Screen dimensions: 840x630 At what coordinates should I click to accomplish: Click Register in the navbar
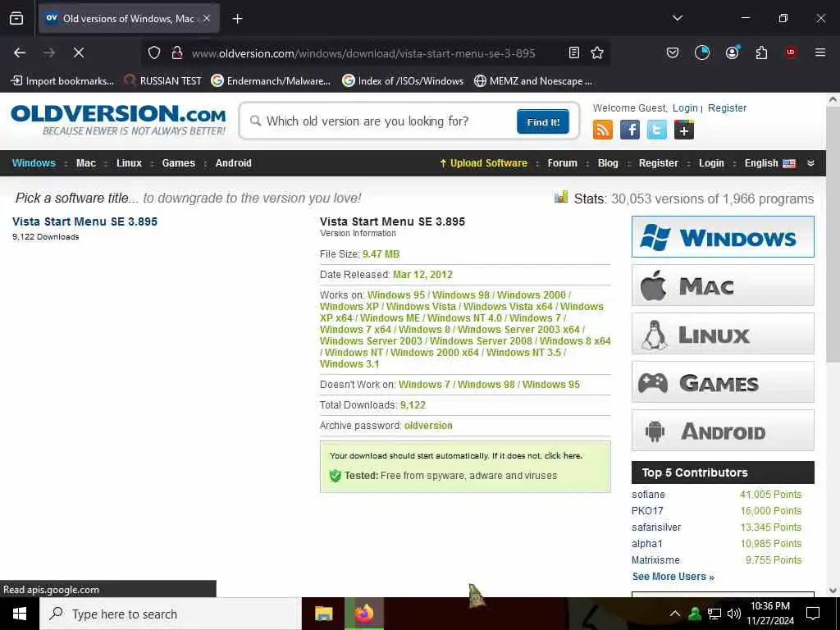(659, 163)
